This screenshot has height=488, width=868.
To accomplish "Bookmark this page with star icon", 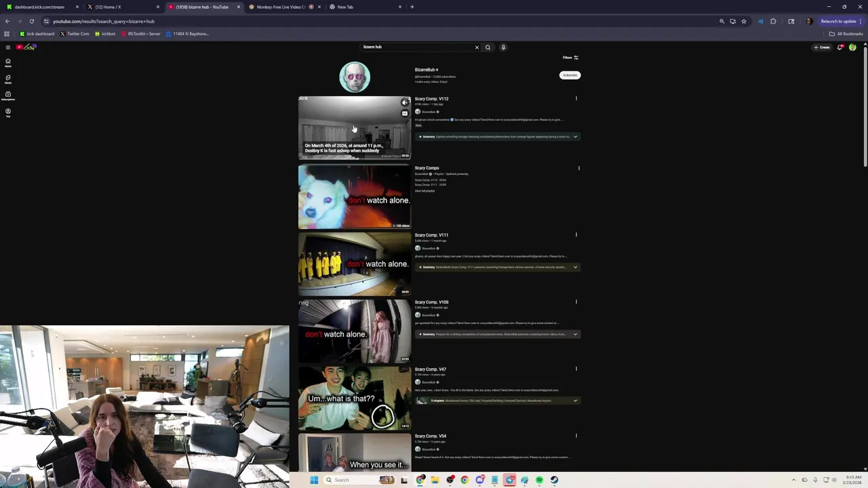I will click(x=744, y=21).
